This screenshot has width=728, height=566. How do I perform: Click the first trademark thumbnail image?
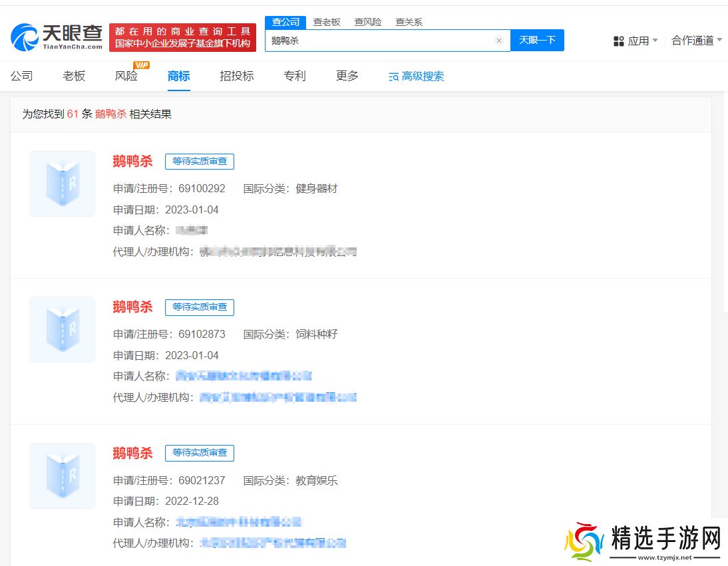(x=62, y=184)
